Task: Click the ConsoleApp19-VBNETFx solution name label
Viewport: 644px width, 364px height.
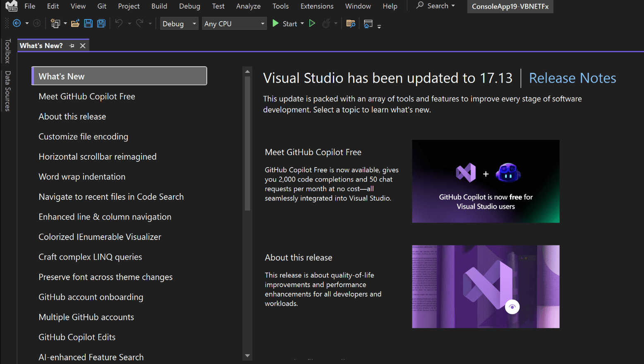Action: 510,7
